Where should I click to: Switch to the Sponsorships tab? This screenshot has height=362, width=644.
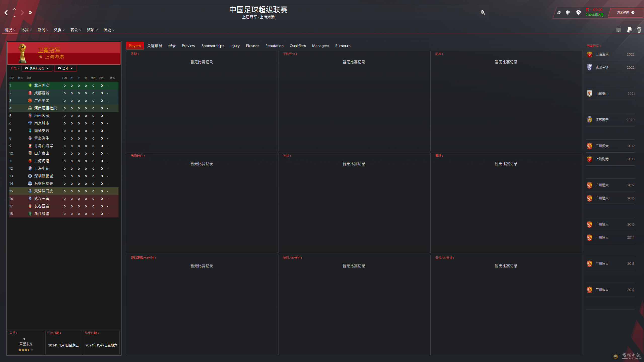point(213,46)
